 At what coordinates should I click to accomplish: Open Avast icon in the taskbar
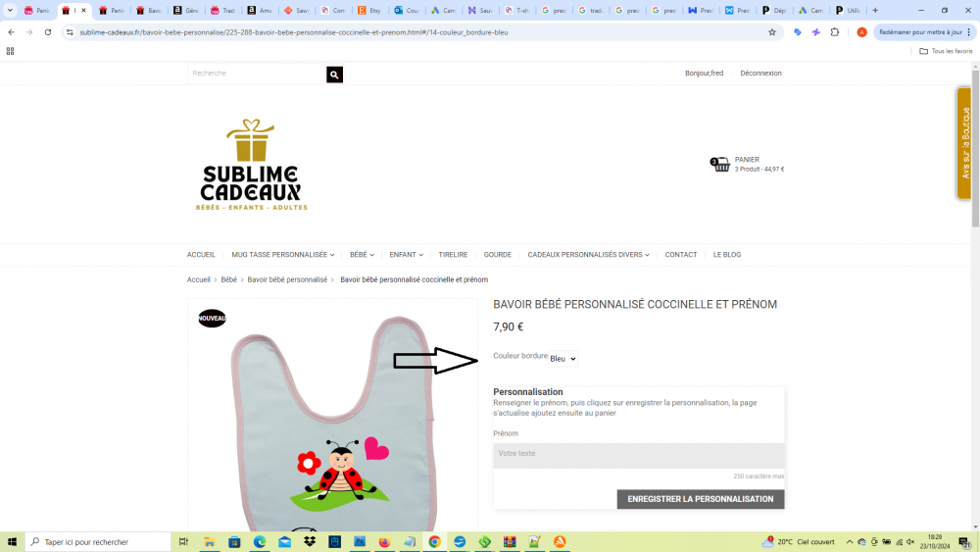tap(560, 542)
